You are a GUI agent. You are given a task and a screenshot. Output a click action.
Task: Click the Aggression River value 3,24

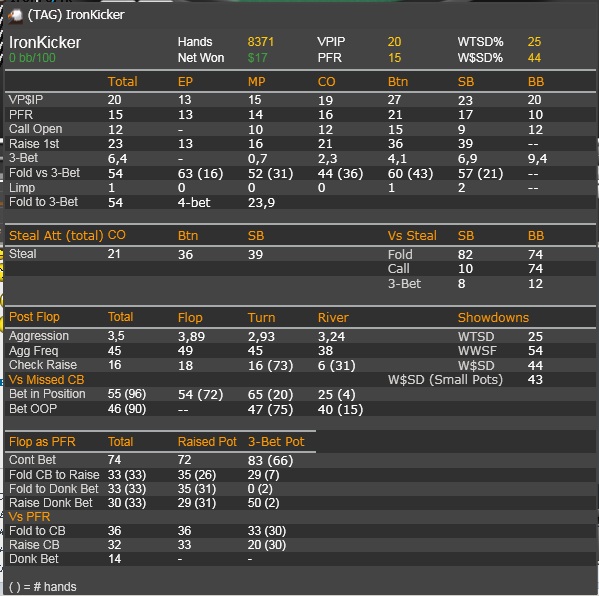point(331,337)
